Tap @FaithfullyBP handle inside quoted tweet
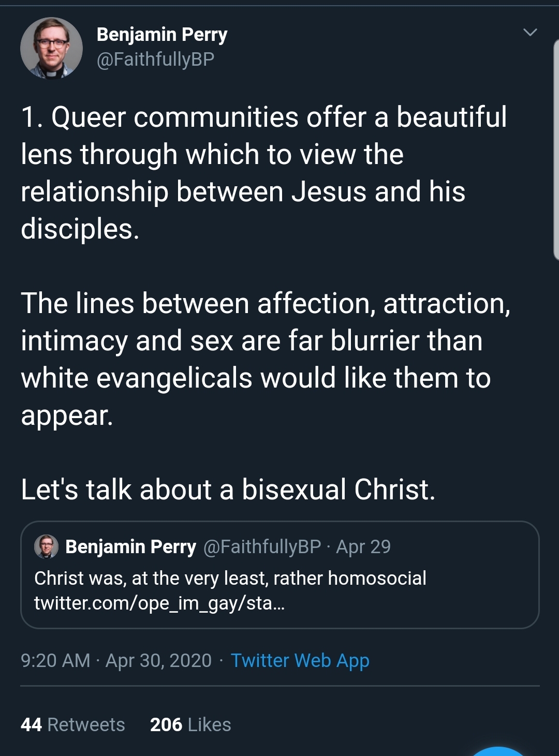559x756 pixels. pos(262,546)
